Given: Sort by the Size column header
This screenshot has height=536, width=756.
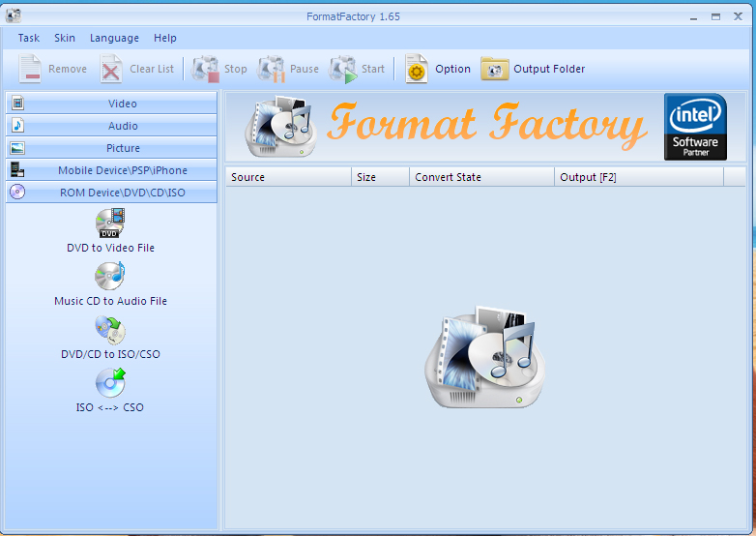Looking at the screenshot, I should coord(380,177).
